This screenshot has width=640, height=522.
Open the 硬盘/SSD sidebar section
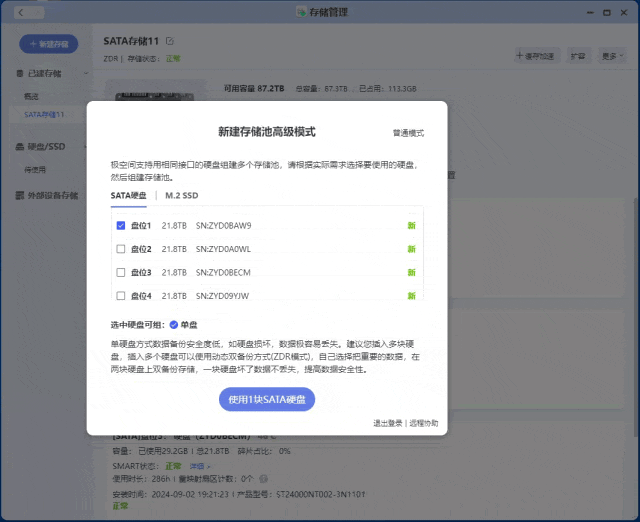point(47,147)
